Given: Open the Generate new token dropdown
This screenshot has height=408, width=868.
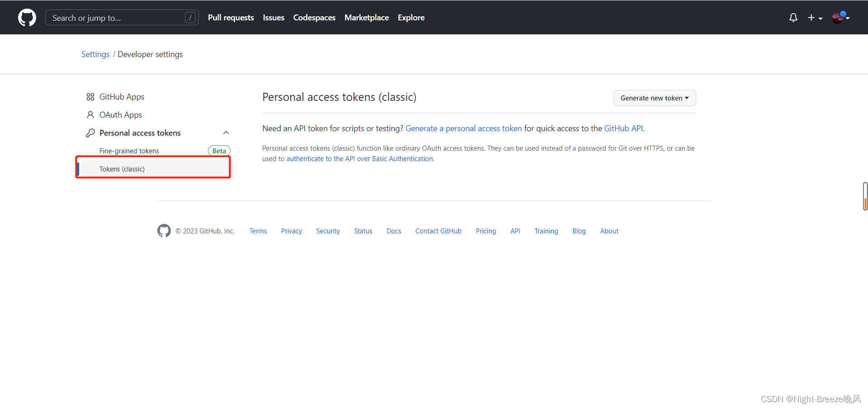Looking at the screenshot, I should (x=655, y=98).
